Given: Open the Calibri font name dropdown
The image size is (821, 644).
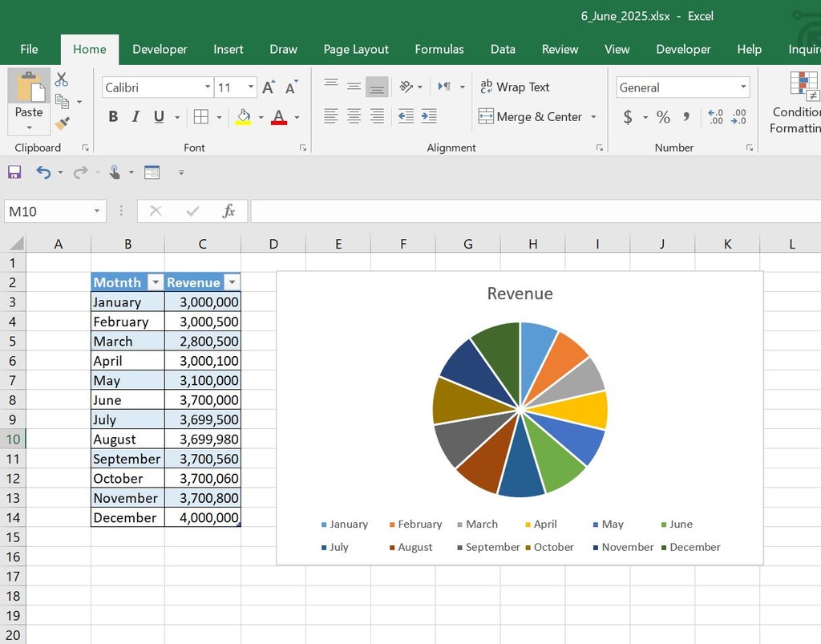Looking at the screenshot, I should [208, 87].
